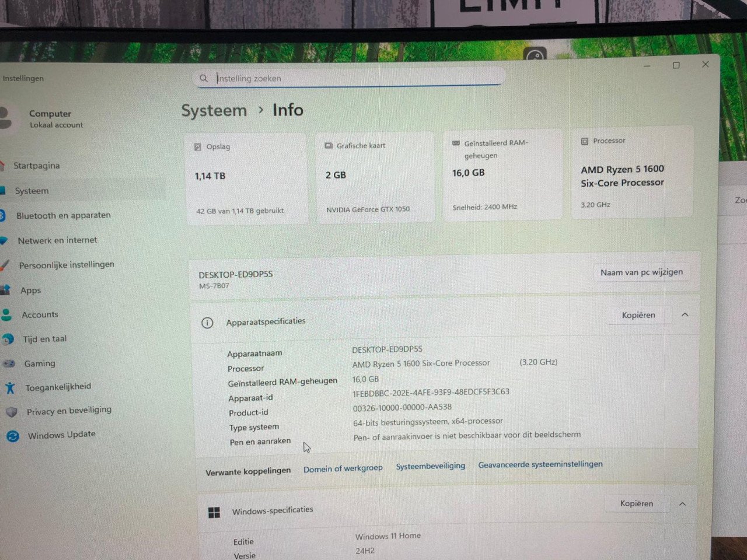Click the Product-id value 00326-10000-00000-AA538
This screenshot has width=747, height=560.
(x=402, y=407)
